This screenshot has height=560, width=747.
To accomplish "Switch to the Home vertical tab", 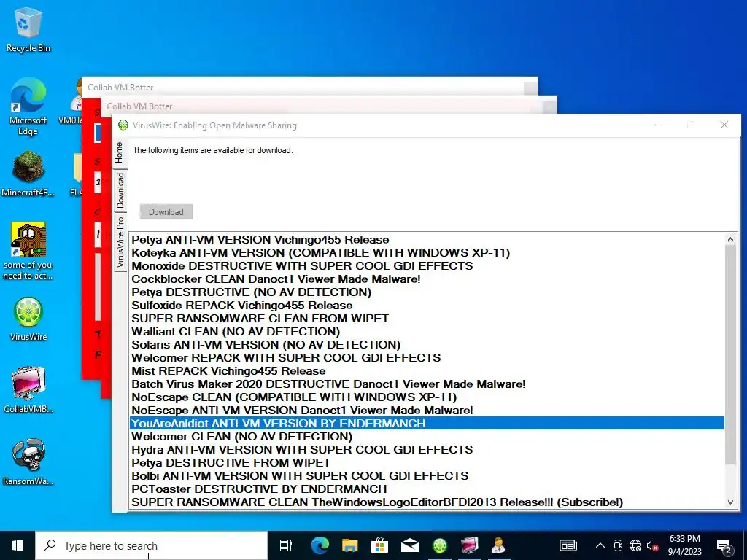I will tap(120, 153).
